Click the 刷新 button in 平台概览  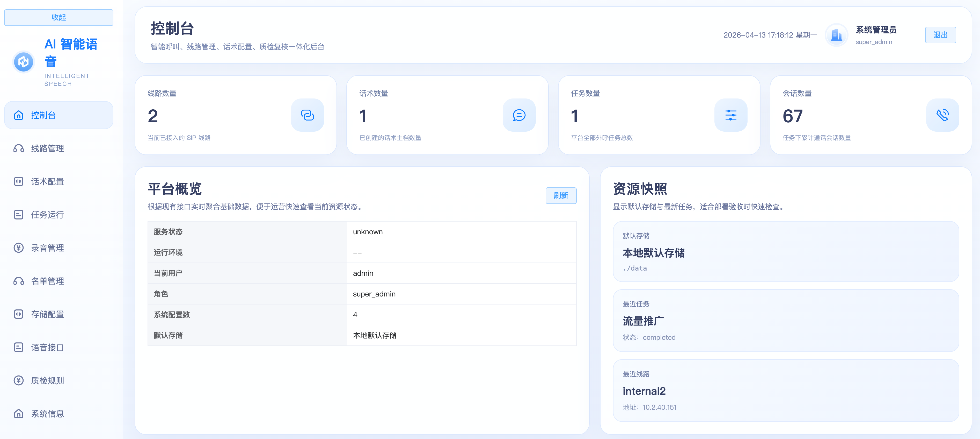click(x=561, y=195)
